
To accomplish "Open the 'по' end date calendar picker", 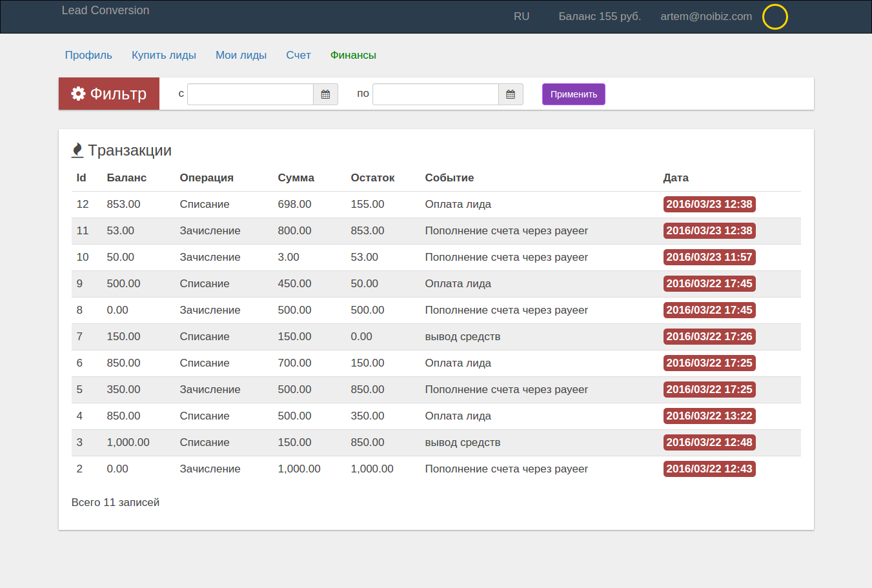I will (511, 94).
